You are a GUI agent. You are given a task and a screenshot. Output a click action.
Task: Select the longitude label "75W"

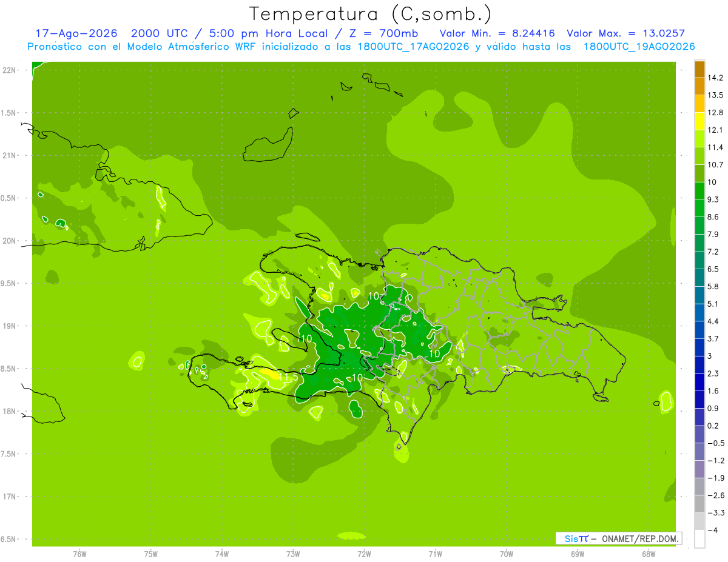pos(150,554)
